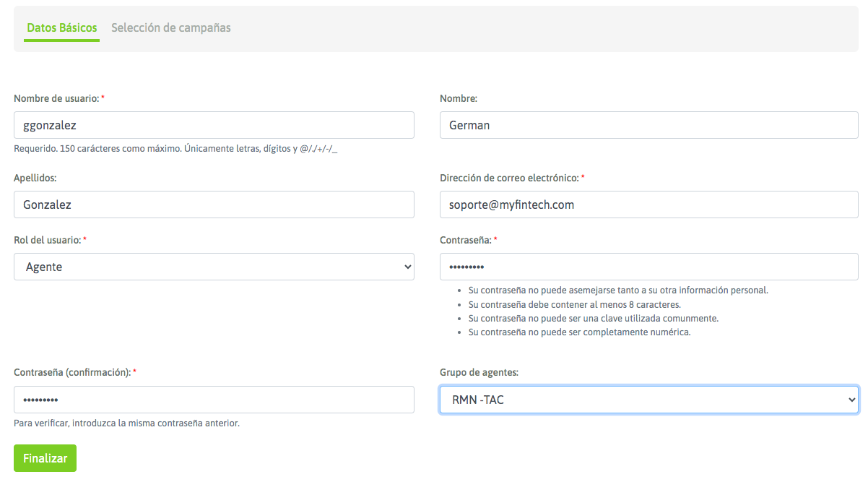Focus the Nombre field with German
868x482 pixels.
648,125
